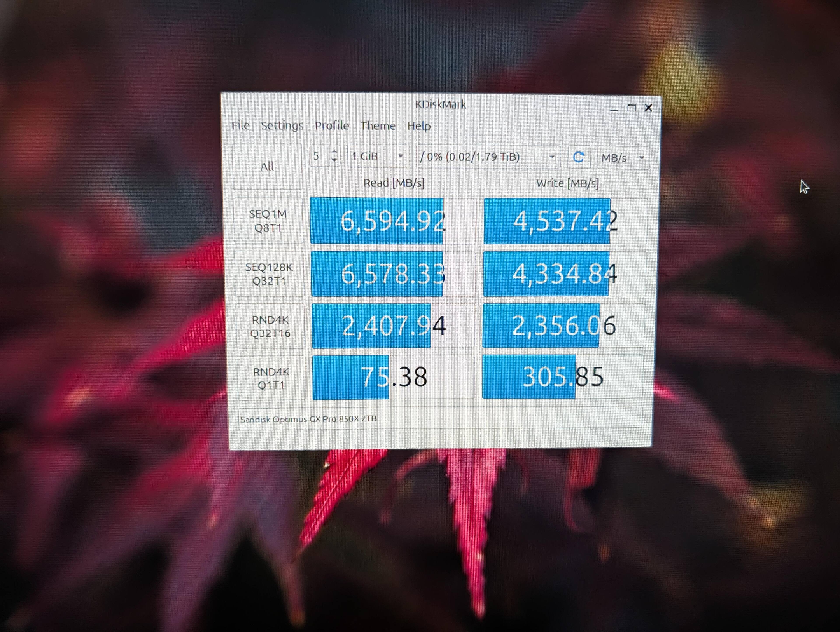
Task: Open the Settings menu
Action: [282, 126]
